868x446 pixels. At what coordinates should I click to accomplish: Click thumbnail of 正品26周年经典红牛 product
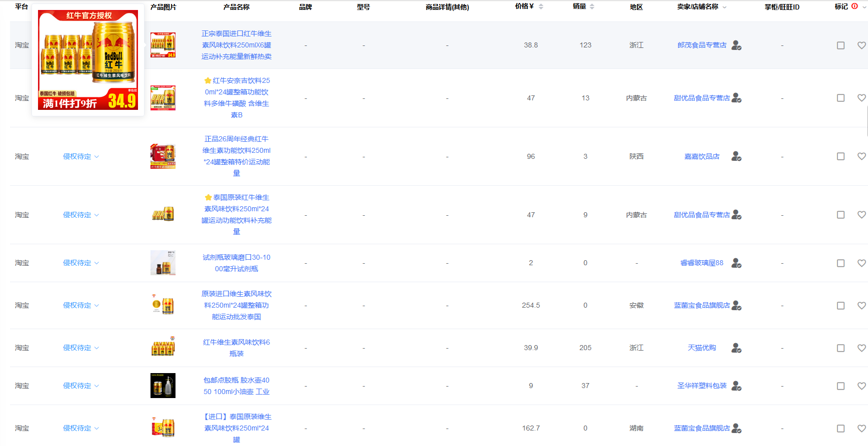[x=163, y=156]
